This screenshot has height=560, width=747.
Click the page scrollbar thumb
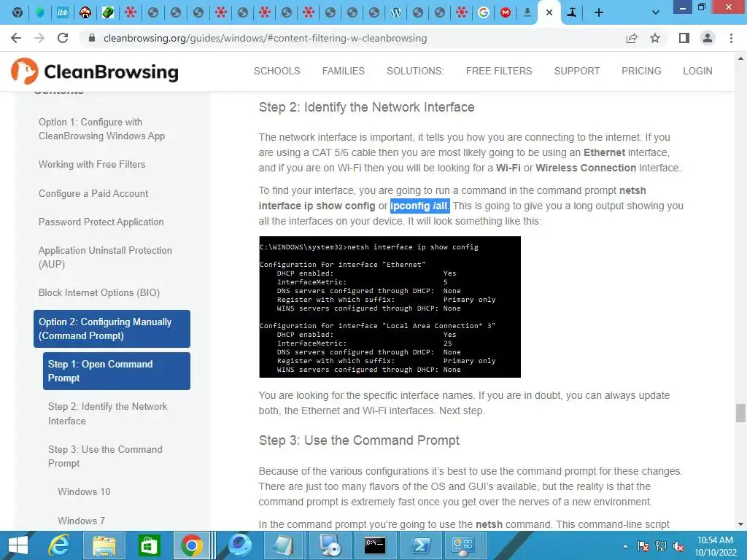[x=740, y=413]
